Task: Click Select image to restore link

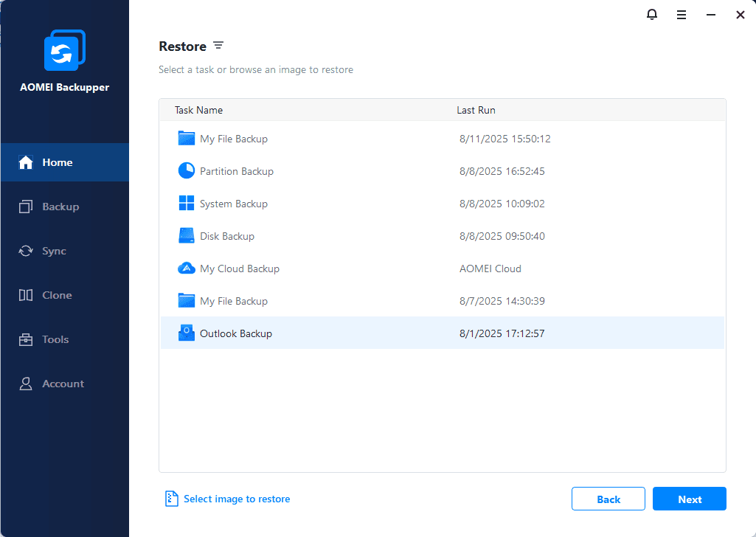Action: click(236, 499)
